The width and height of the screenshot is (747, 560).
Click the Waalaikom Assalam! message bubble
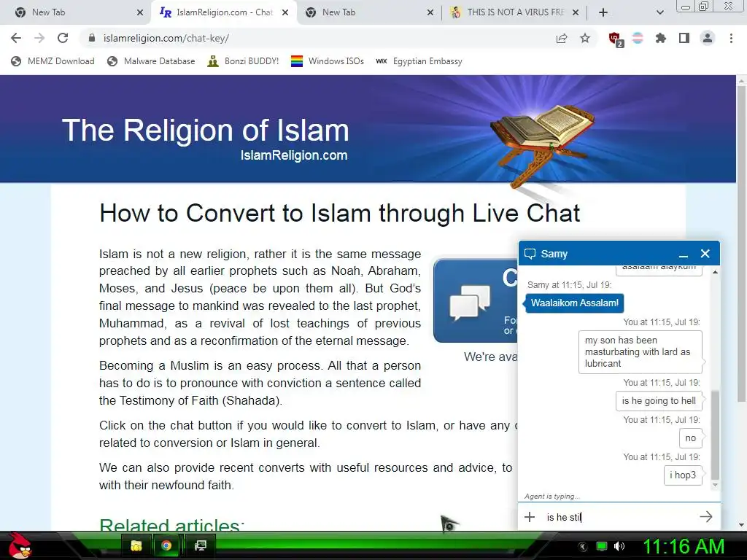(575, 303)
